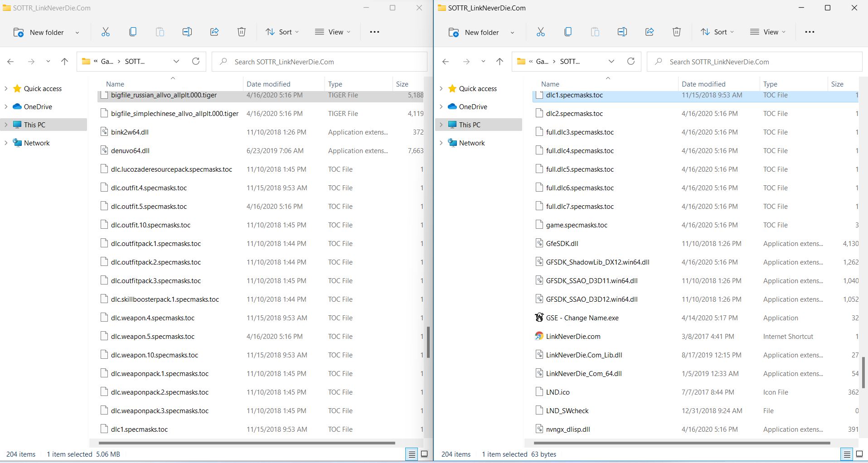Open the View dropdown in right window
Viewport: 868px width, 463px height.
768,32
